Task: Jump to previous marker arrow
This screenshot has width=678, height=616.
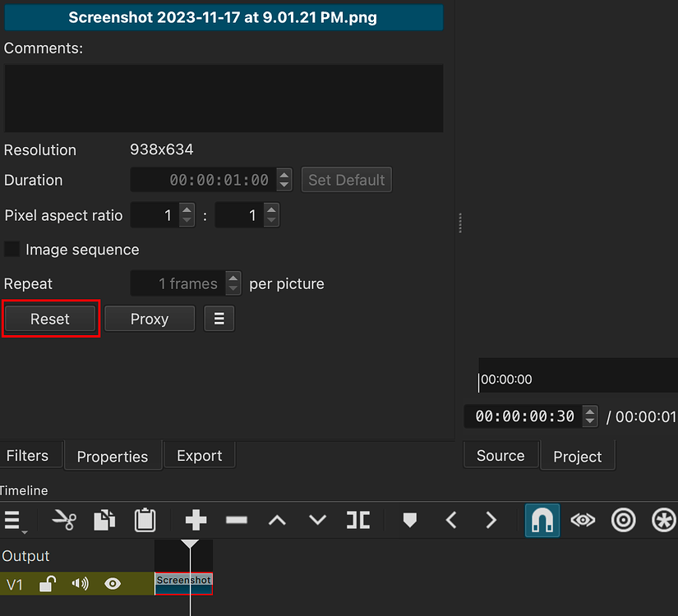Action: tap(451, 520)
